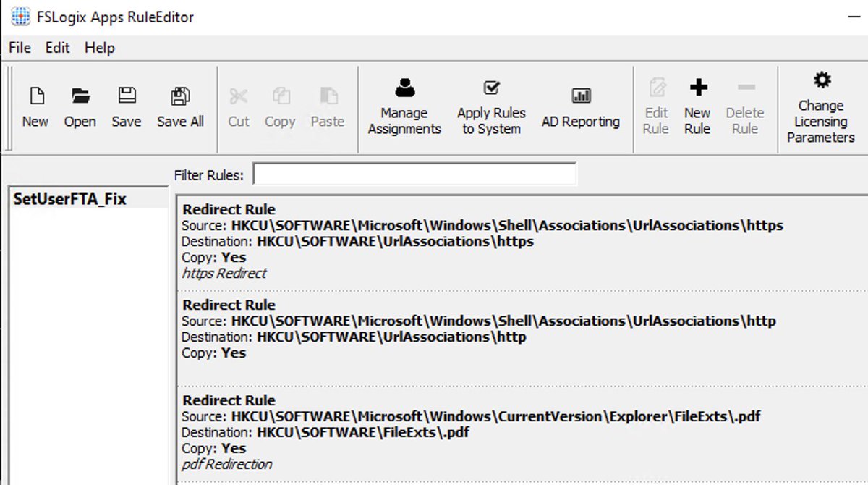Click the FSLogix Apps RuleEditor window title
The image size is (868, 485).
coord(115,17)
